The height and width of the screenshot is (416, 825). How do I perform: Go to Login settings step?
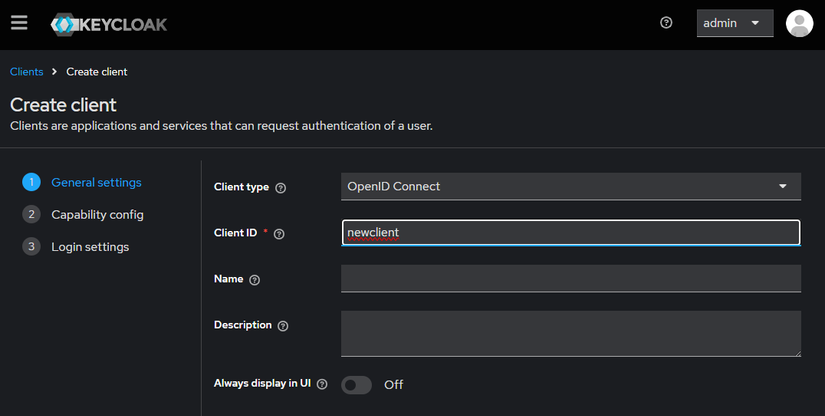(90, 246)
